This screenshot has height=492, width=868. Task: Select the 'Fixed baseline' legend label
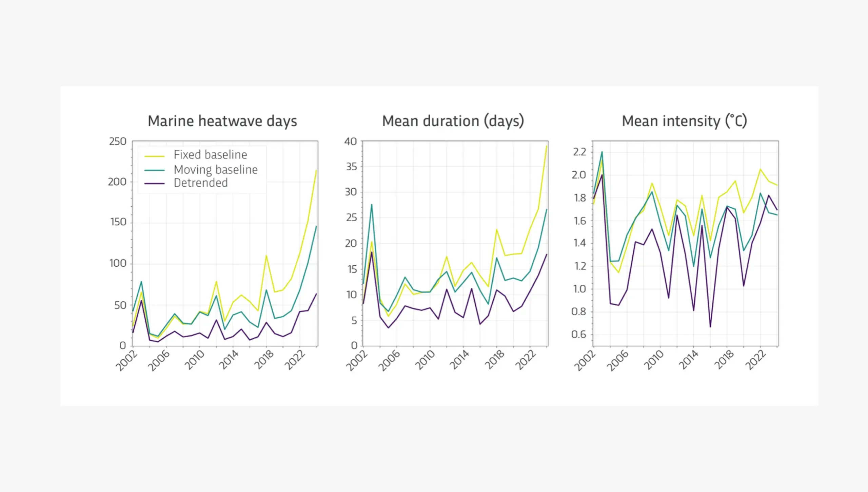pos(211,155)
